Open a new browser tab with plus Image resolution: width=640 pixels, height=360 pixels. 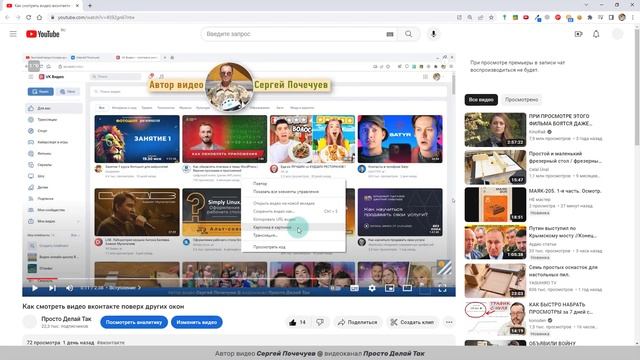coord(90,6)
